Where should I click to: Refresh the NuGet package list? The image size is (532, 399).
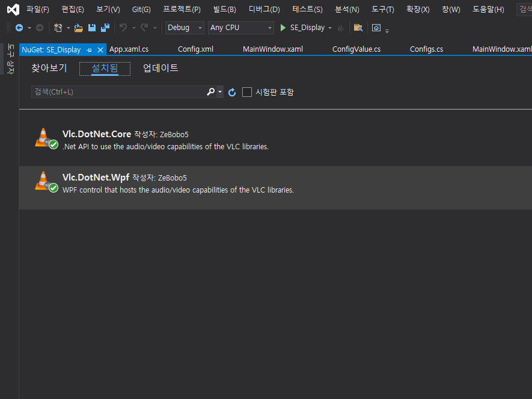(x=232, y=91)
